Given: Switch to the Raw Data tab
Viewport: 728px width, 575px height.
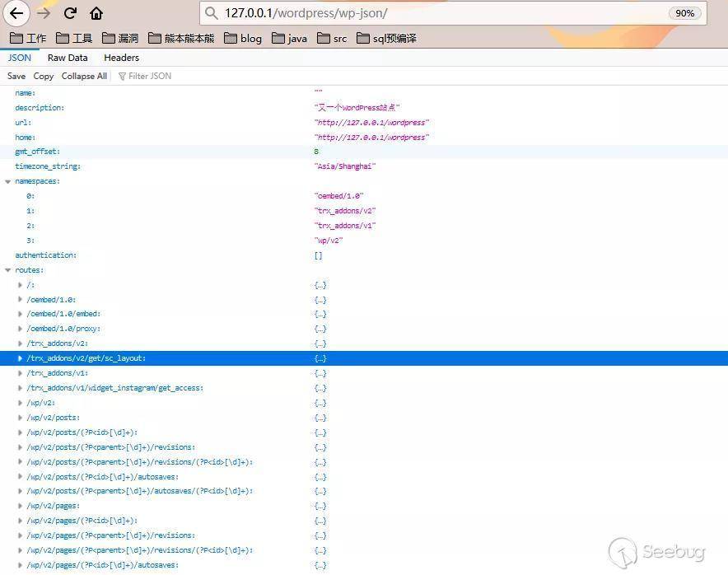Looking at the screenshot, I should click(x=68, y=58).
